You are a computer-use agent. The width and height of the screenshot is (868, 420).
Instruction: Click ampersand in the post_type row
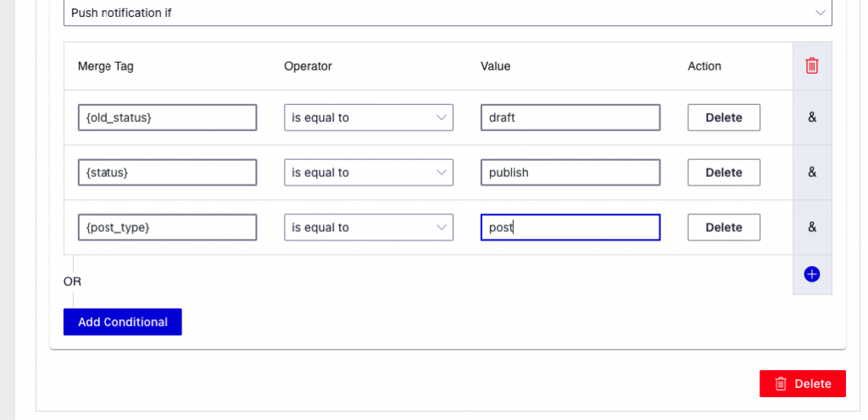pos(812,227)
